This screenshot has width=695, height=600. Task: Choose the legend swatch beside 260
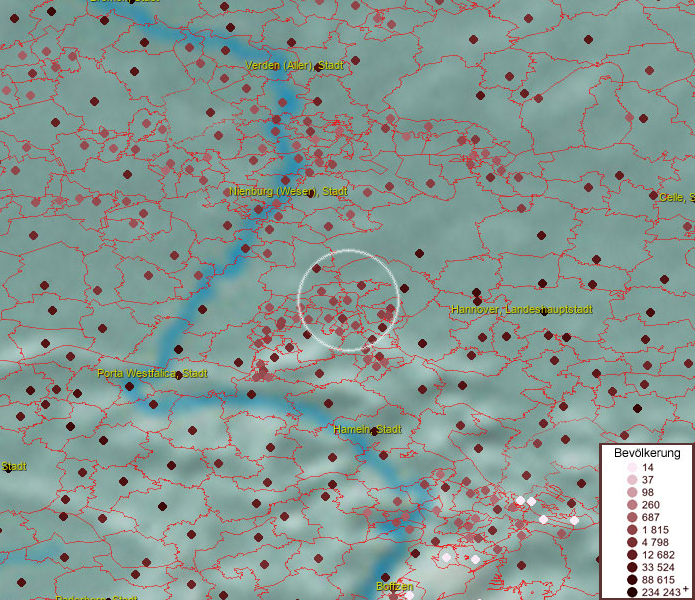pos(632,505)
